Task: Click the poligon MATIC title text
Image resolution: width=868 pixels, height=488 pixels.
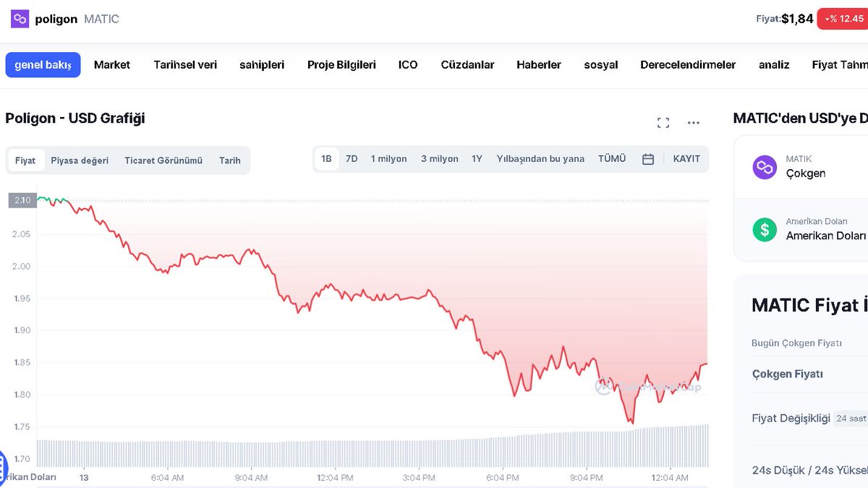Action: pos(77,20)
